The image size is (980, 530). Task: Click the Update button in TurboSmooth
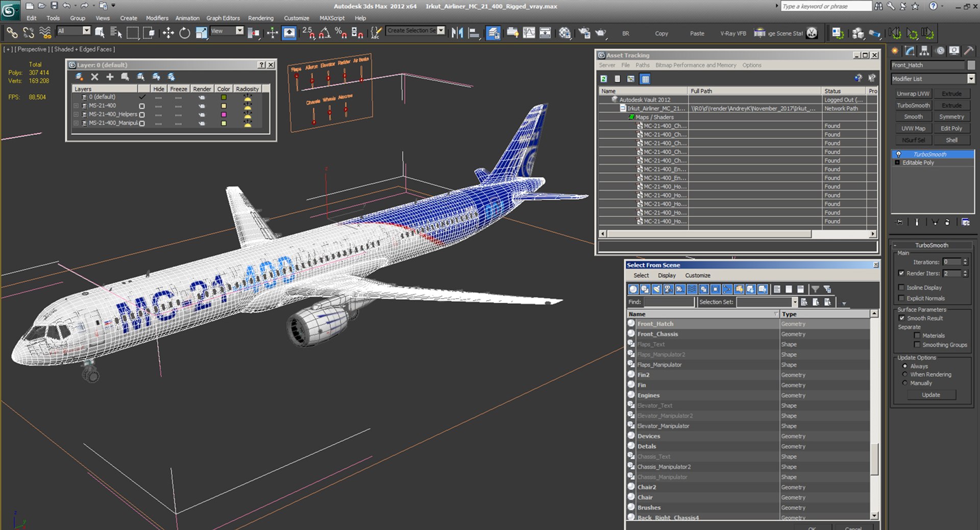[931, 395]
